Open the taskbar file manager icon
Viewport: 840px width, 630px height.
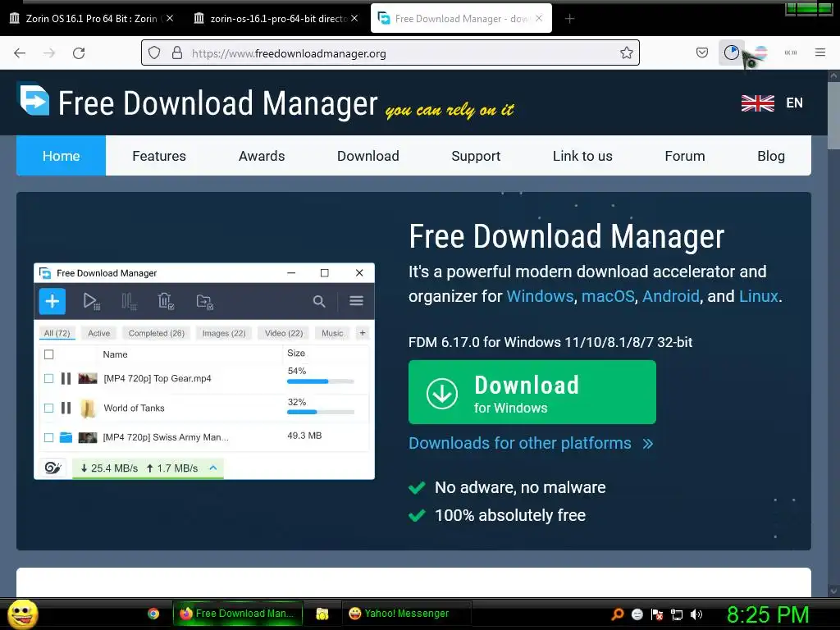(x=322, y=614)
